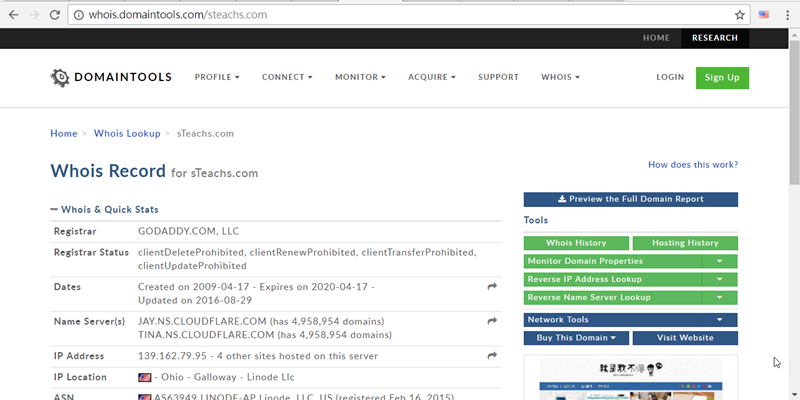Click Monitor Domain Properties button
The width and height of the screenshot is (800, 400).
(613, 261)
